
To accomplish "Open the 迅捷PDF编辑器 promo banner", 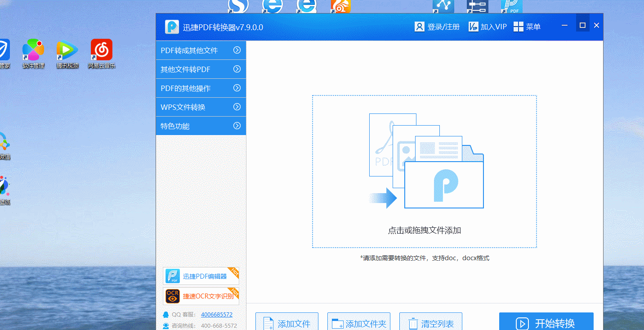I will point(201,276).
